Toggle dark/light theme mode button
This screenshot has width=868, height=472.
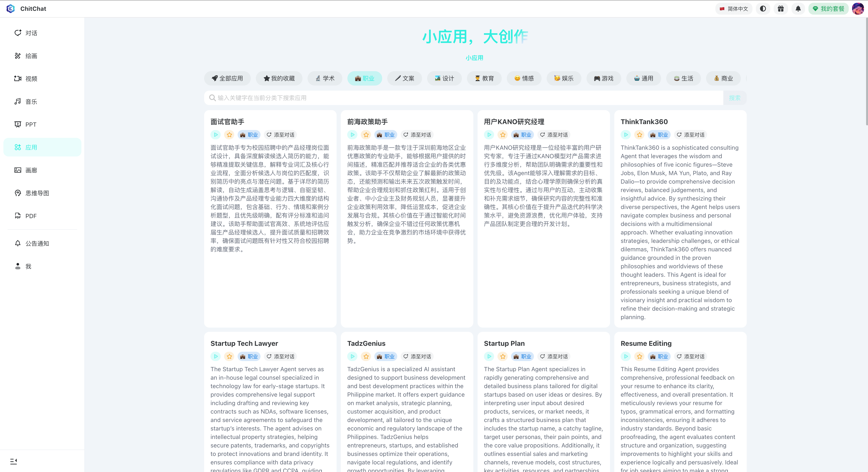(x=763, y=9)
